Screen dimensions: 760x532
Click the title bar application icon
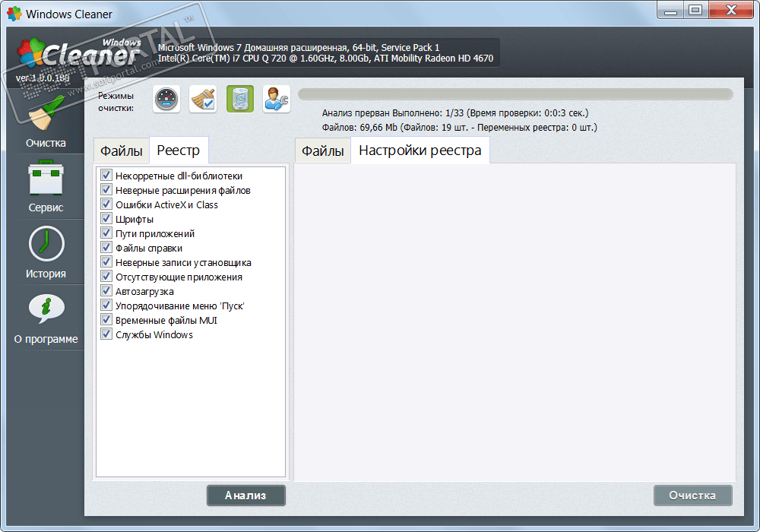coord(14,14)
